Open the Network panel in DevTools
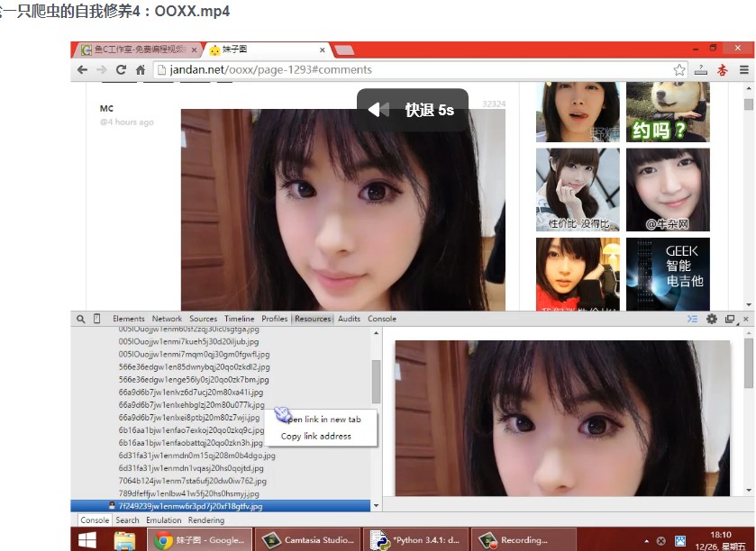Image resolution: width=756 pixels, height=551 pixels. [x=167, y=318]
